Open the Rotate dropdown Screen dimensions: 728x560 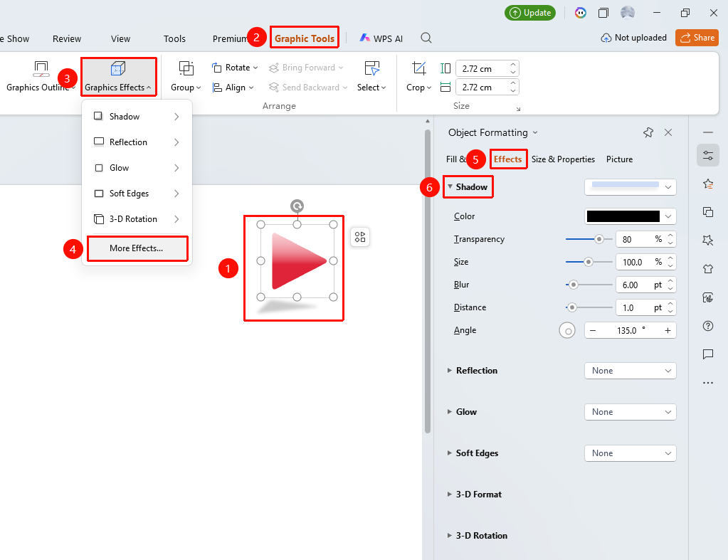point(235,68)
